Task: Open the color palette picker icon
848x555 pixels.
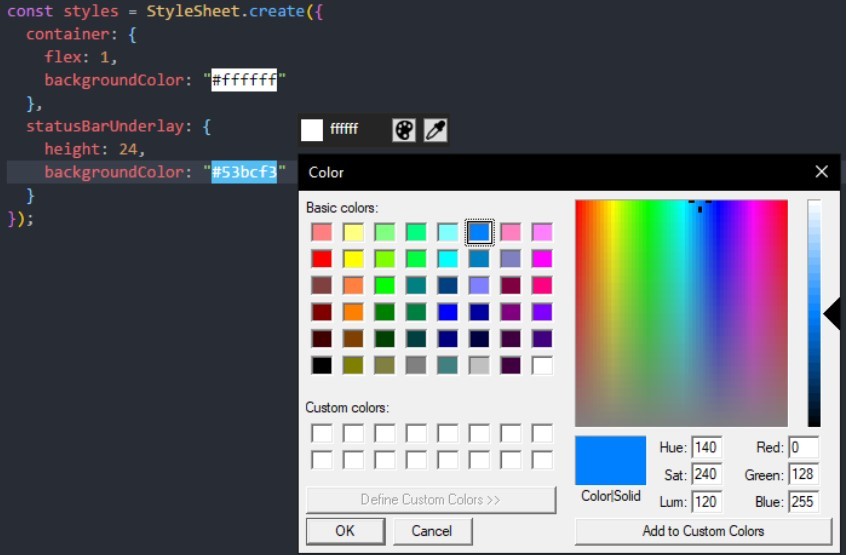Action: click(x=403, y=130)
